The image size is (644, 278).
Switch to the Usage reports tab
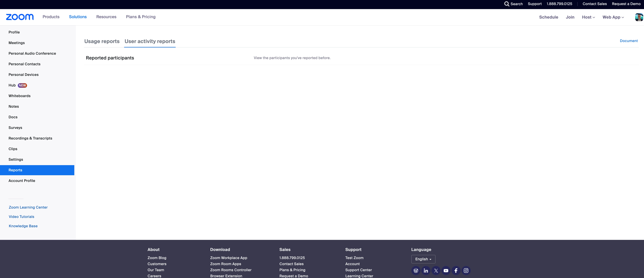coord(102,41)
